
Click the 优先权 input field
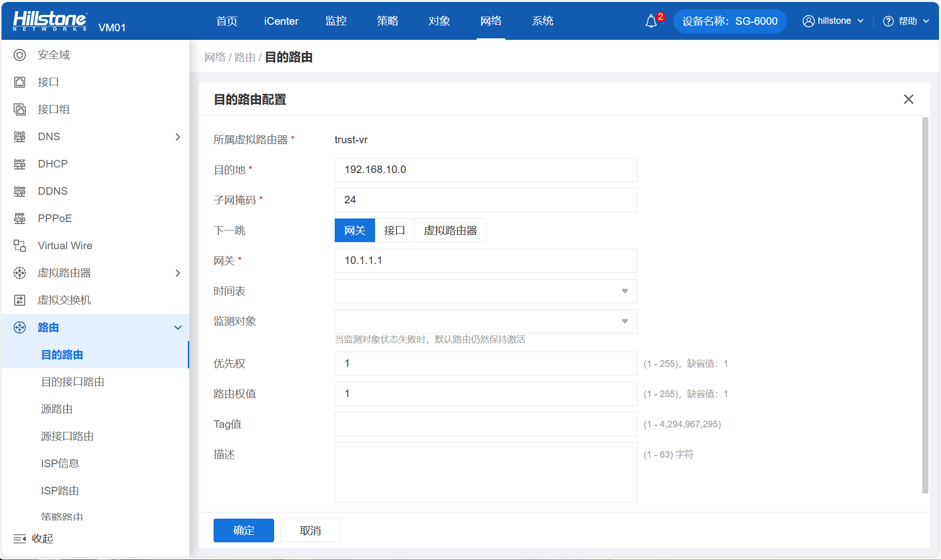pyautogui.click(x=486, y=364)
